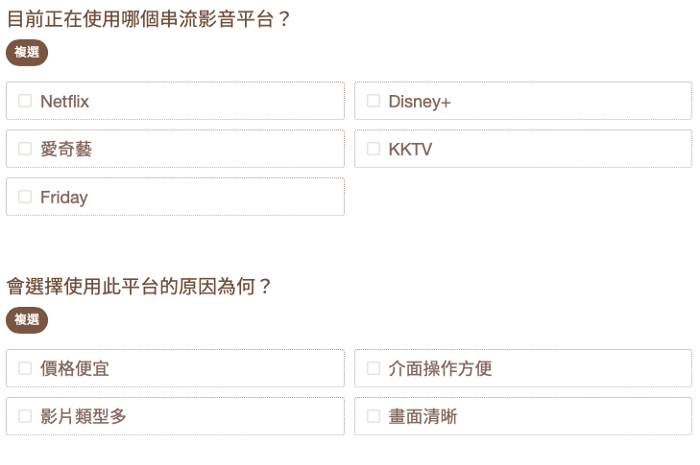The height and width of the screenshot is (465, 700).
Task: Check the 畫面清晰 checkbox
Action: click(373, 416)
